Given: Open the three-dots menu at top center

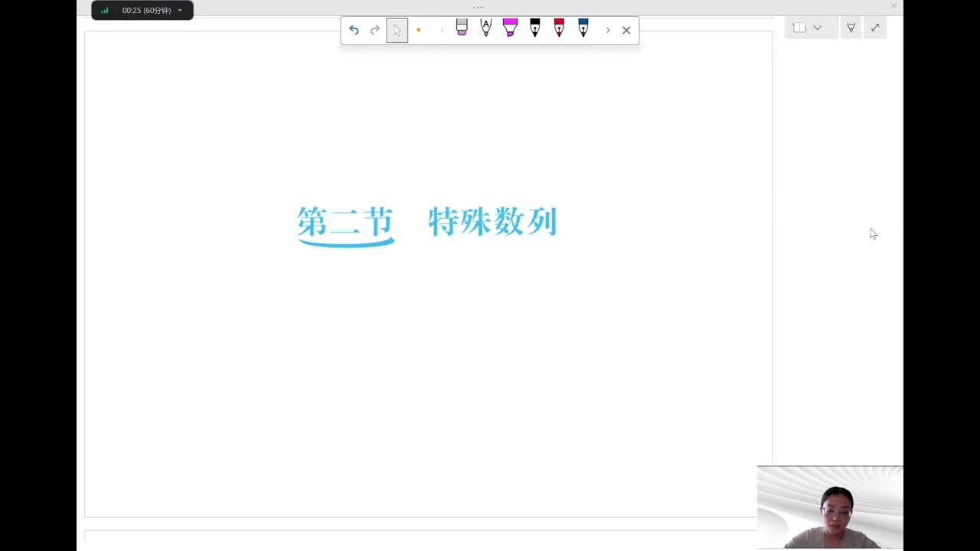Looking at the screenshot, I should pyautogui.click(x=478, y=7).
